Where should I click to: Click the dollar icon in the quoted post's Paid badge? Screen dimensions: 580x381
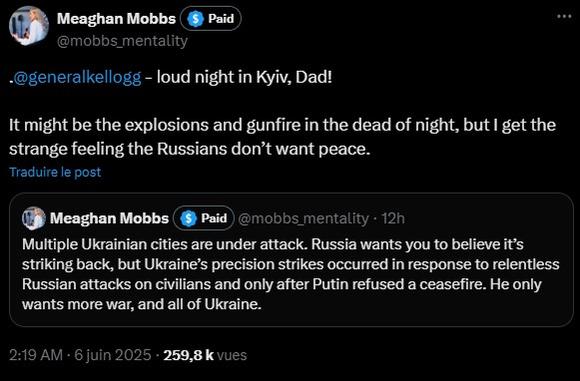pyautogui.click(x=188, y=218)
